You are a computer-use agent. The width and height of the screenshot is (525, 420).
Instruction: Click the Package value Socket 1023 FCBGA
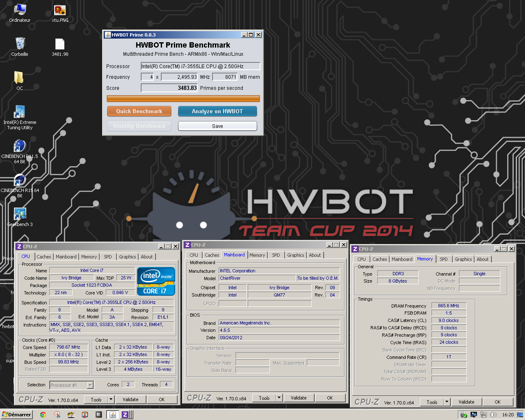(92, 285)
